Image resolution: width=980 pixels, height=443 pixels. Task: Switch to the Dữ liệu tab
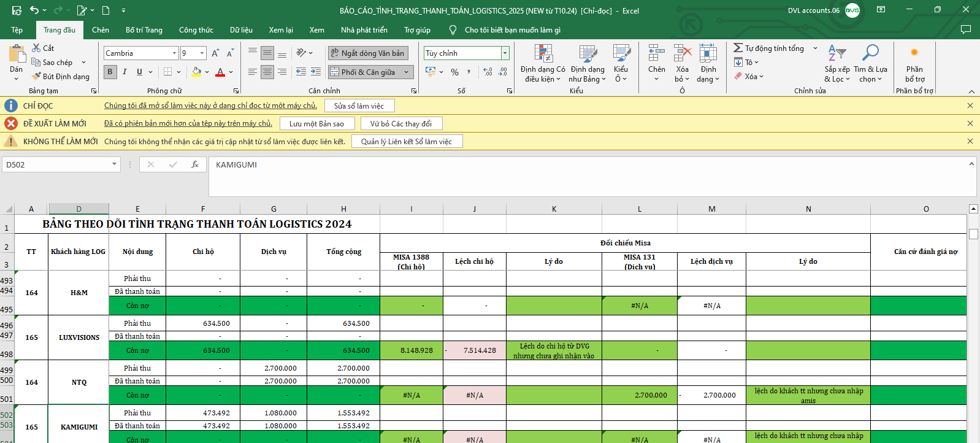tap(241, 29)
